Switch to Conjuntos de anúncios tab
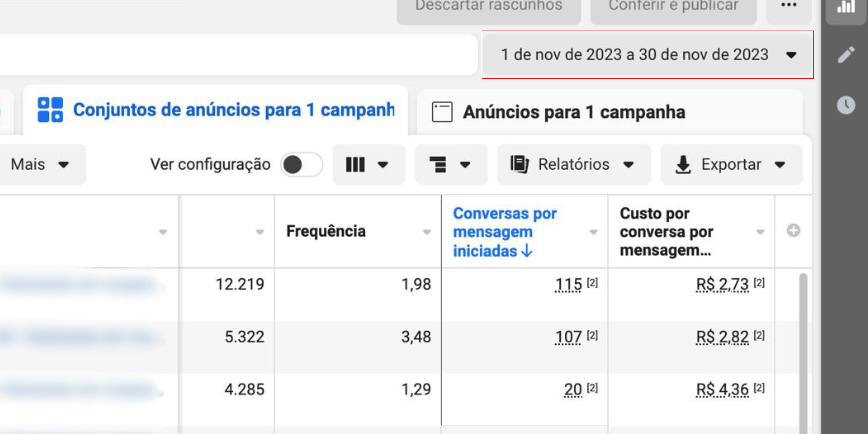868x434 pixels. [x=216, y=110]
